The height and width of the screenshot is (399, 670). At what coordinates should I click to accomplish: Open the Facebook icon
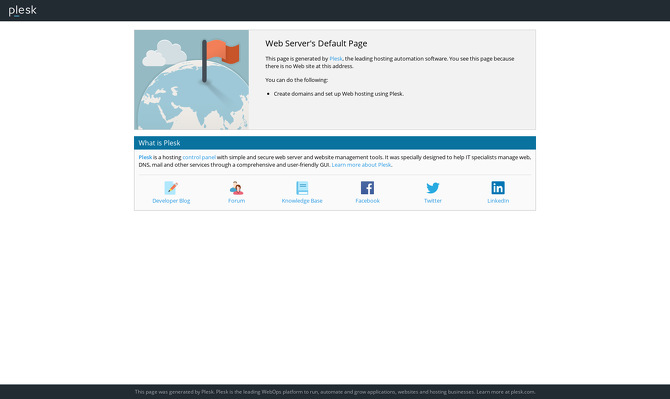tap(367, 188)
